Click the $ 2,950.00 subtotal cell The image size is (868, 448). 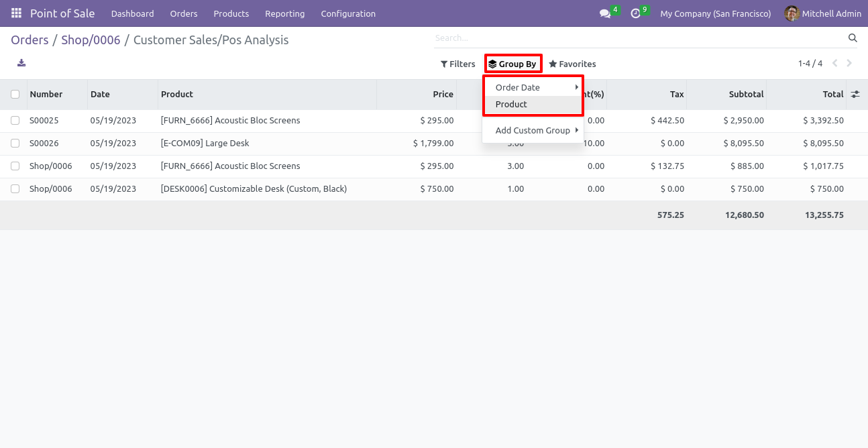click(x=744, y=121)
